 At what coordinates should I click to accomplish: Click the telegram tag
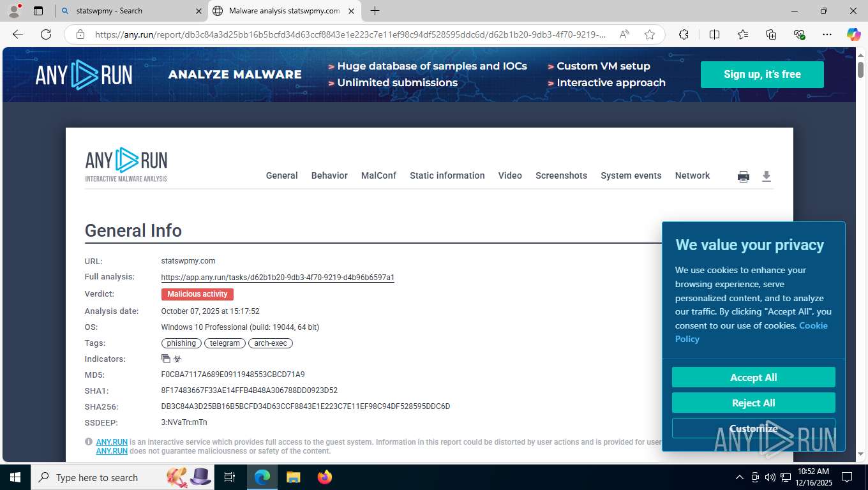225,343
